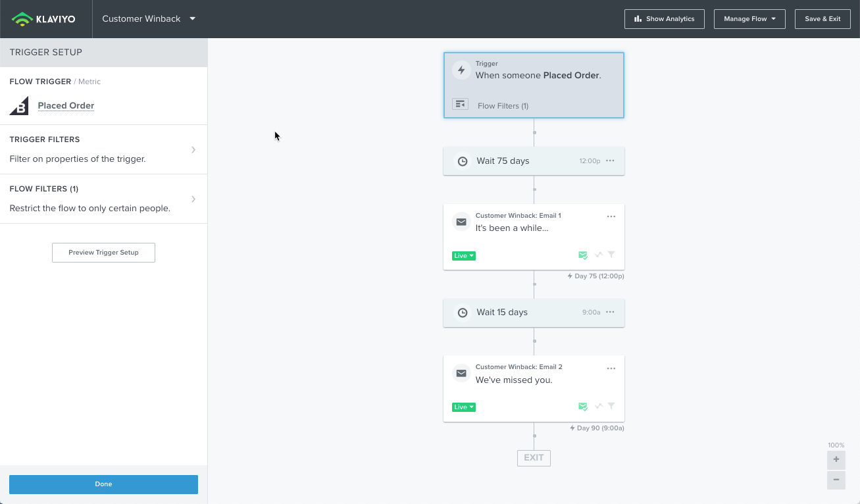Change Live status dropdown on Email 2
Viewport: 860px width, 504px height.
coord(464,407)
